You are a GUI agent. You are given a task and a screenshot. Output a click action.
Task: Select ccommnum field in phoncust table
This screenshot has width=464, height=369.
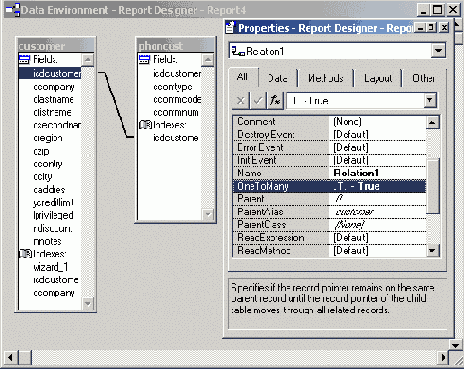point(176,112)
